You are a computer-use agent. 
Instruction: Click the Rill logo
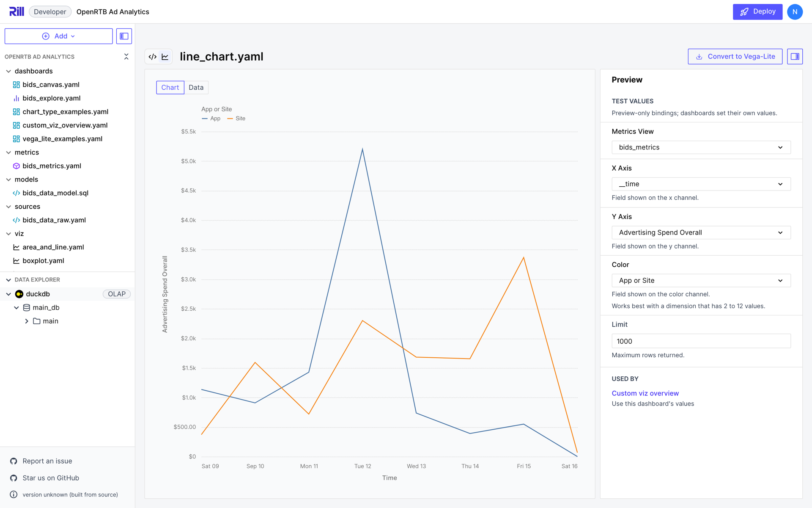(x=16, y=11)
